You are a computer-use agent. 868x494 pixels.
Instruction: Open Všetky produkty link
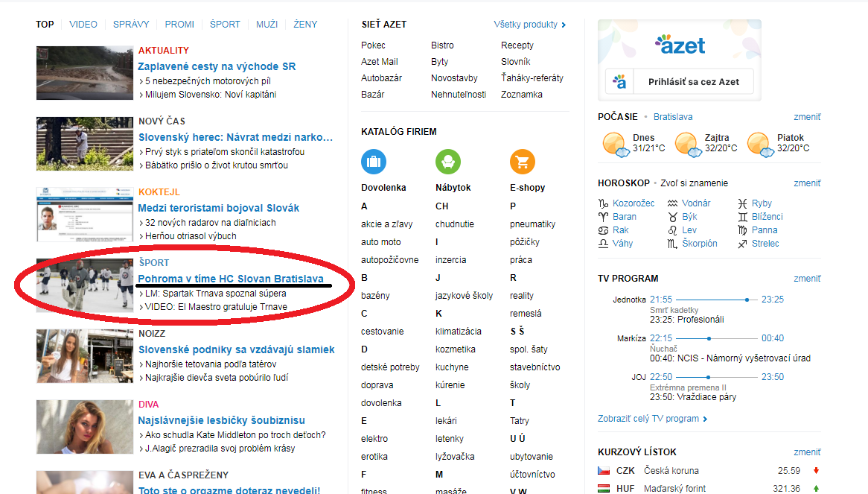click(x=530, y=25)
